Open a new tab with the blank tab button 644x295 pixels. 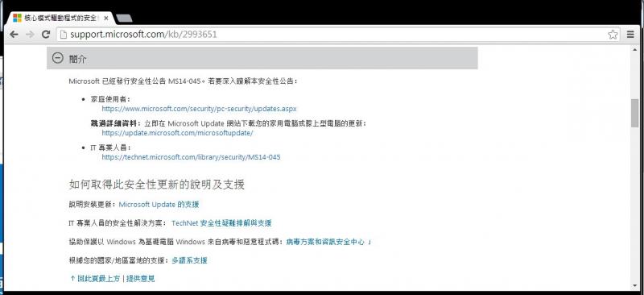point(124,18)
